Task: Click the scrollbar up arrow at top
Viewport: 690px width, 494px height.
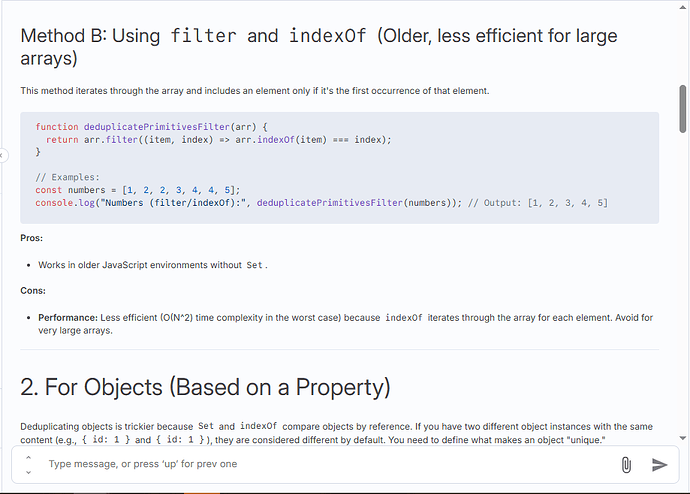Action: (683, 7)
